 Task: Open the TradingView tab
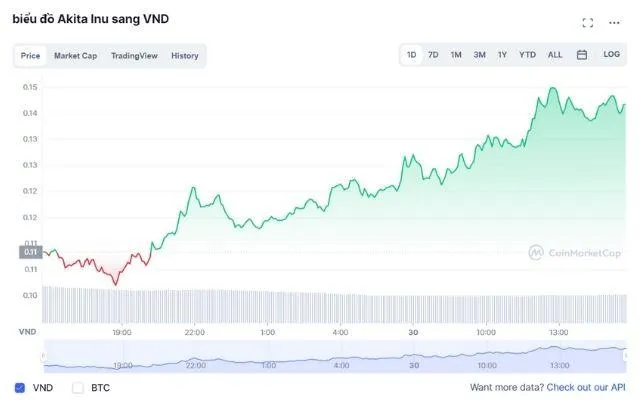pos(134,56)
